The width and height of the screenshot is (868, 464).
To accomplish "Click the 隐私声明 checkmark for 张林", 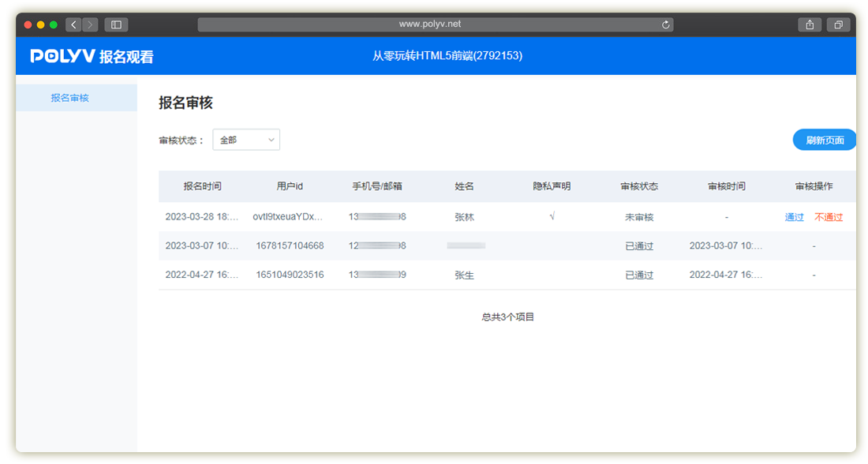I will pyautogui.click(x=552, y=216).
